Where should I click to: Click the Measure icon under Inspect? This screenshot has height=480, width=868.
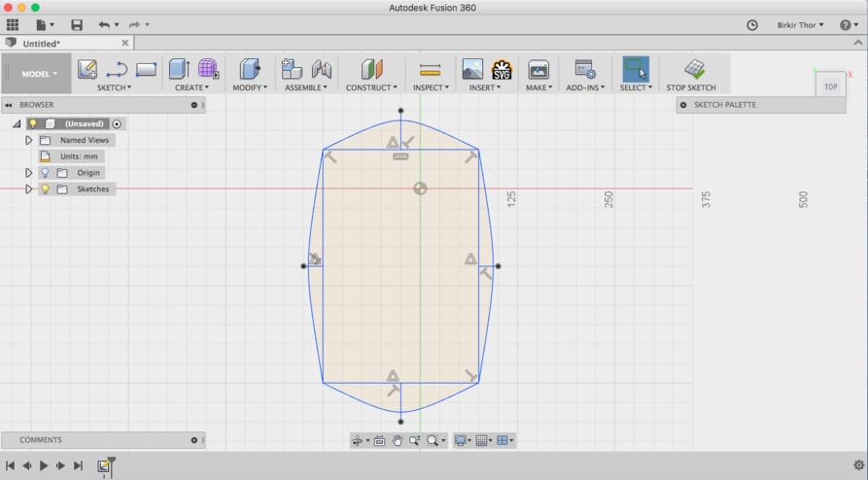click(x=430, y=70)
